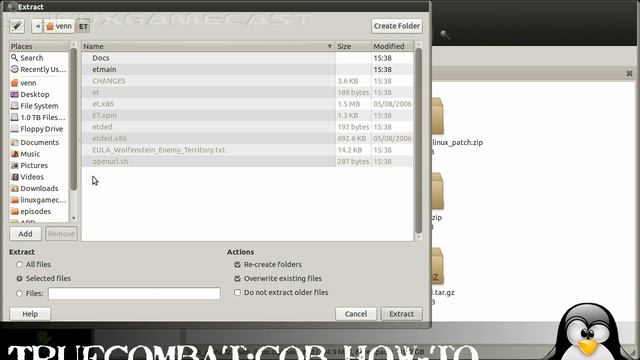Select the Selected files radio button

coord(19,278)
